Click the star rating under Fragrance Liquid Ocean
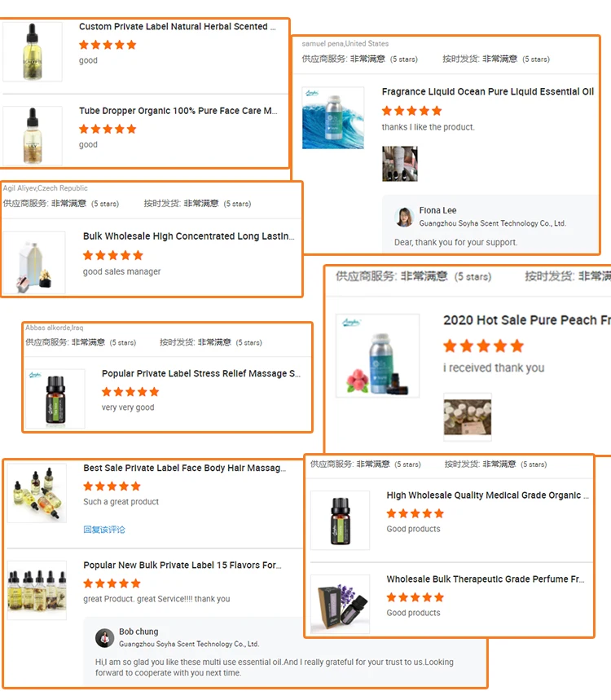 coord(411,111)
